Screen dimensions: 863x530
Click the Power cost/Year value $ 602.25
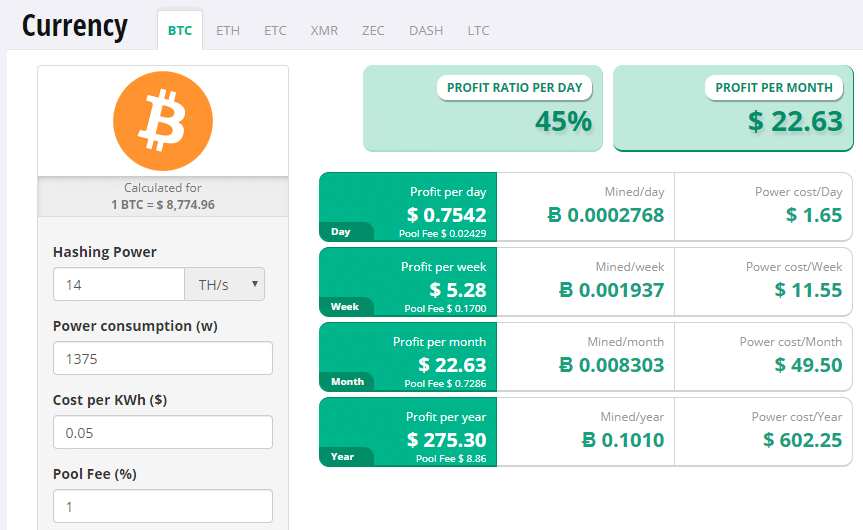click(802, 440)
